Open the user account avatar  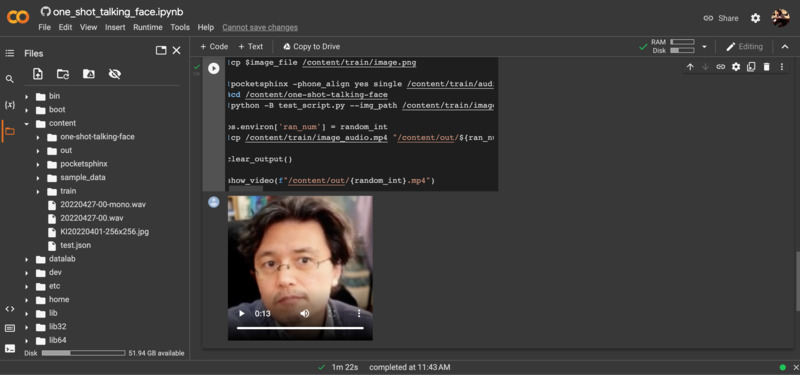pos(781,18)
